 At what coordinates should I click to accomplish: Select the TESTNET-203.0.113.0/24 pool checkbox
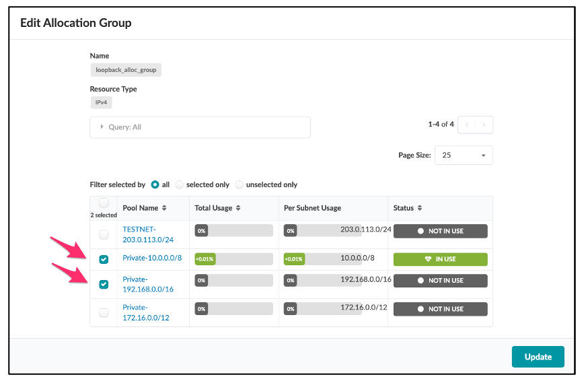[104, 235]
